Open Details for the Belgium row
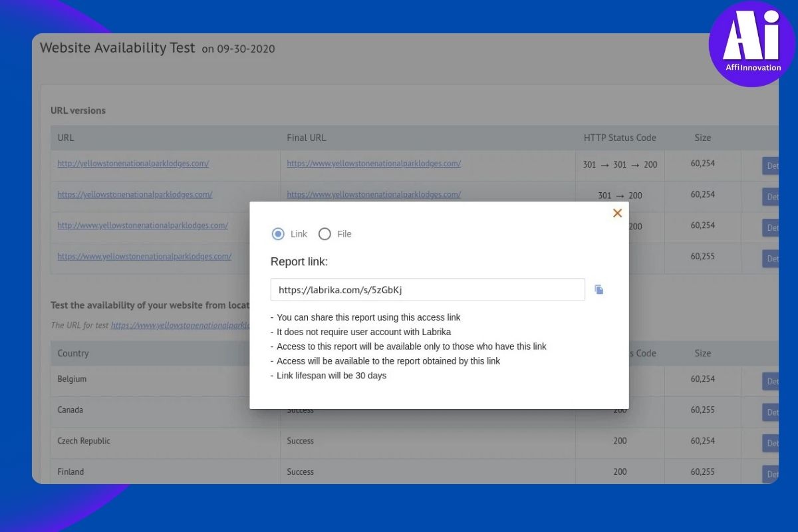798x532 pixels. (771, 382)
